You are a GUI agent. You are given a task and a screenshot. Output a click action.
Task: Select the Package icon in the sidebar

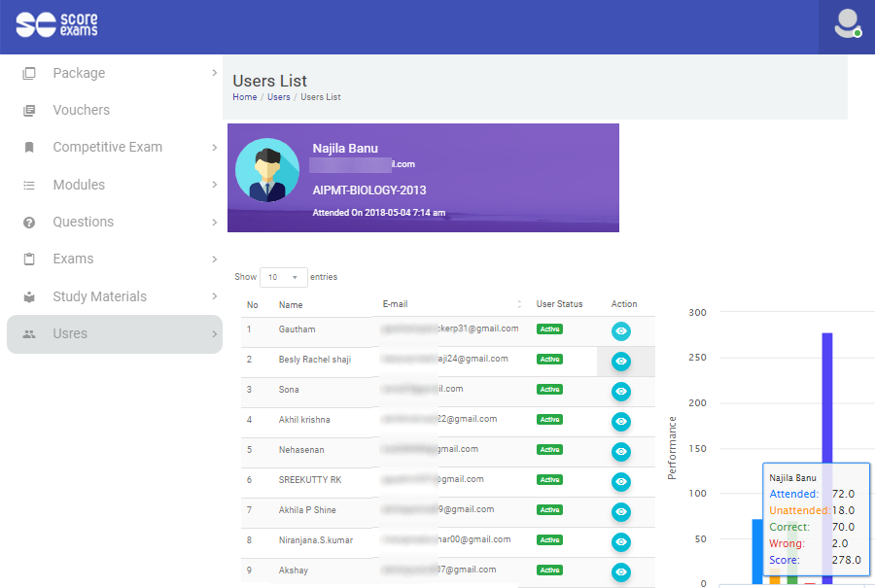30,73
